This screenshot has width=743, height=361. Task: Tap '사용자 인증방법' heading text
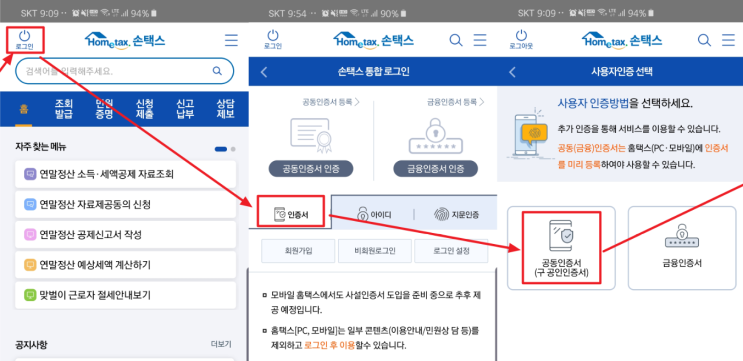tap(593, 104)
